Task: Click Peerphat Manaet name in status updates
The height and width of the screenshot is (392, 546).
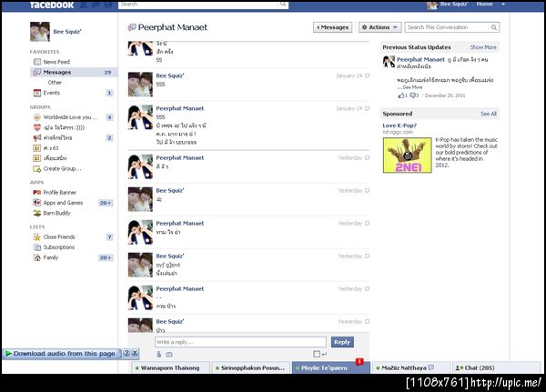Action: pos(420,59)
